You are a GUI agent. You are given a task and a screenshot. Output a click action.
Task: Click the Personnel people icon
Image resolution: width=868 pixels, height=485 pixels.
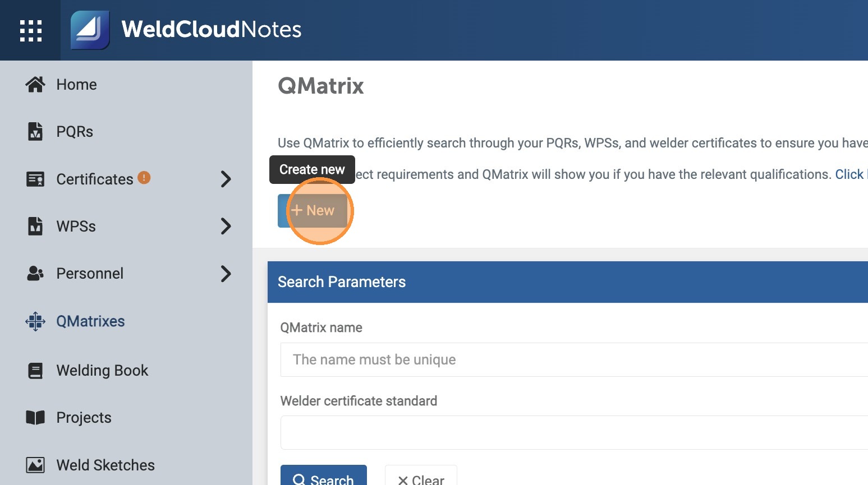(35, 274)
